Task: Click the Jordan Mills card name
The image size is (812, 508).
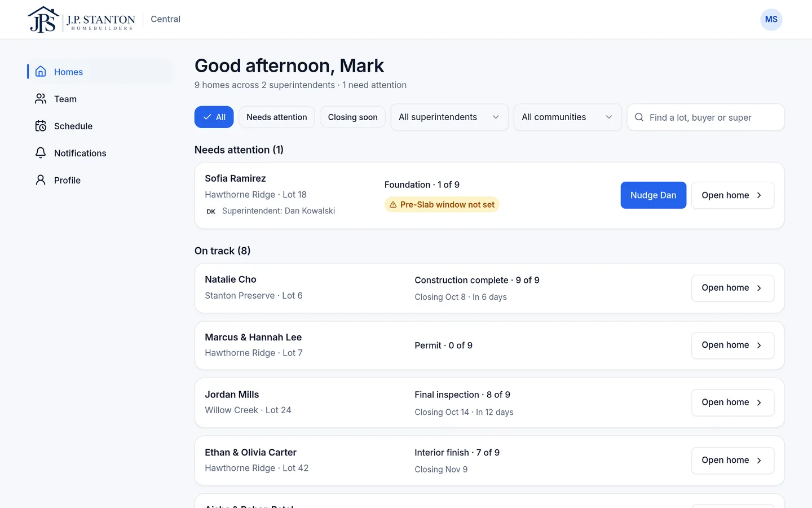Action: [232, 395]
